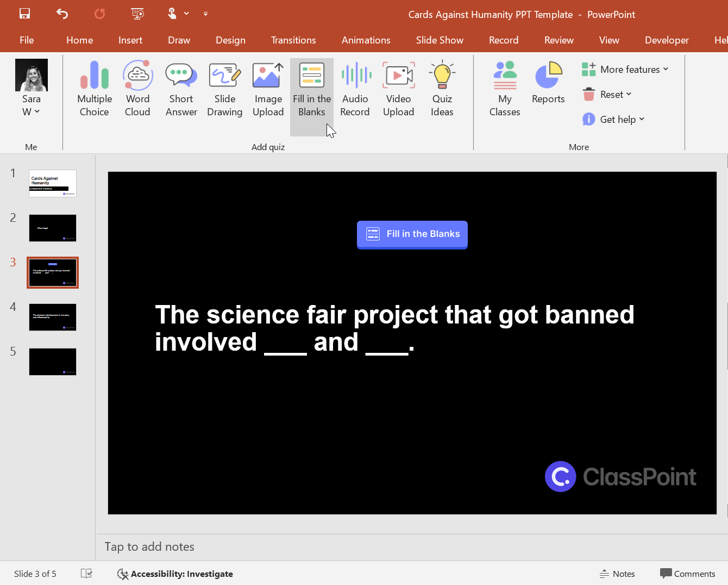The width and height of the screenshot is (728, 585).
Task: Toggle touch/mouse mode icon
Action: click(172, 14)
